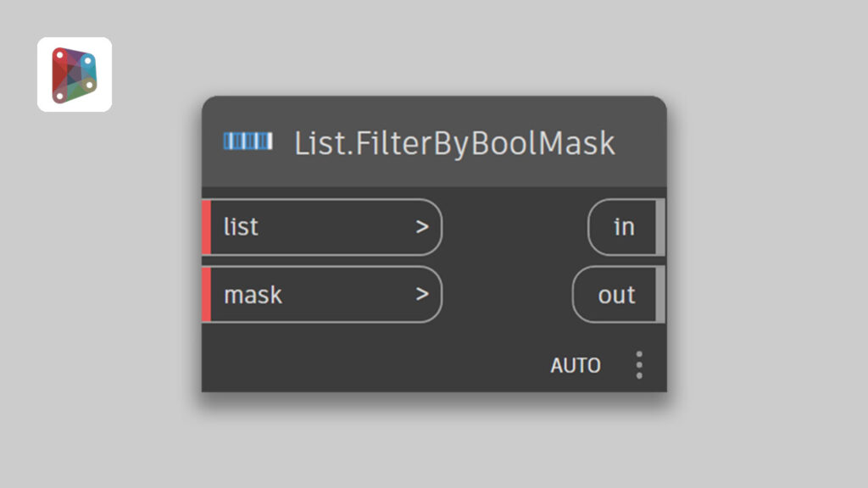Expand the mask port chevron arrow
The height and width of the screenshot is (488, 868).
(x=421, y=295)
